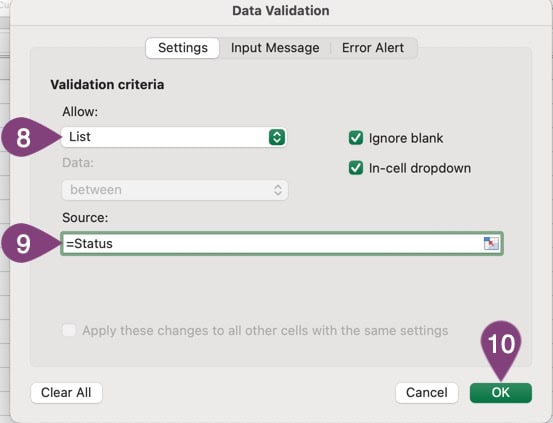Click the OK button
Image resolution: width=553 pixels, height=423 pixels.
(500, 393)
